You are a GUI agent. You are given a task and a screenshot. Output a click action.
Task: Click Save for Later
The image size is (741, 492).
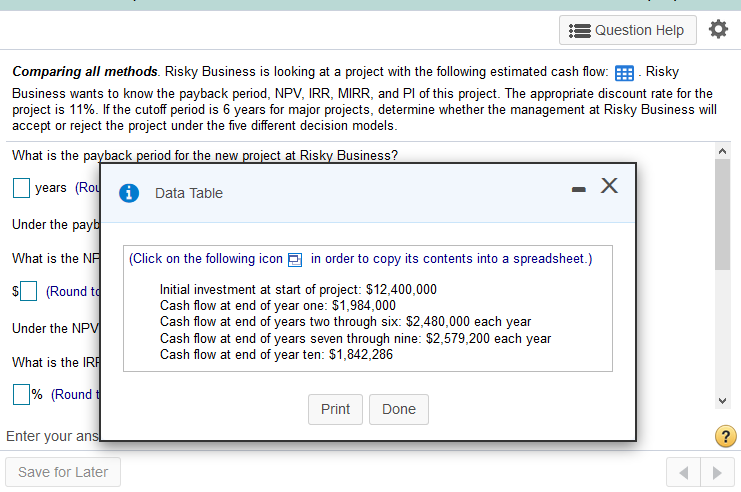(63, 472)
